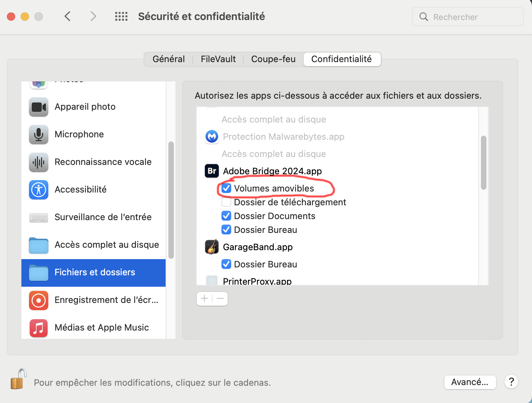This screenshot has height=403, width=532.
Task: Uncheck Dossier Bureau under GarageBand.app
Action: click(226, 264)
